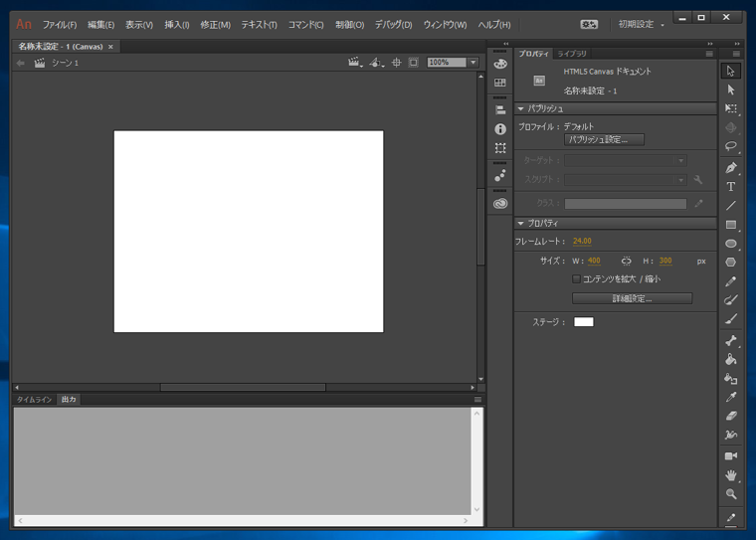Click the height value 300

pos(665,261)
